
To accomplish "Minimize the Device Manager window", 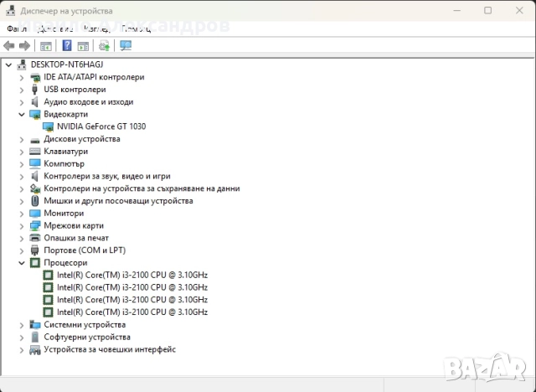I will point(456,11).
